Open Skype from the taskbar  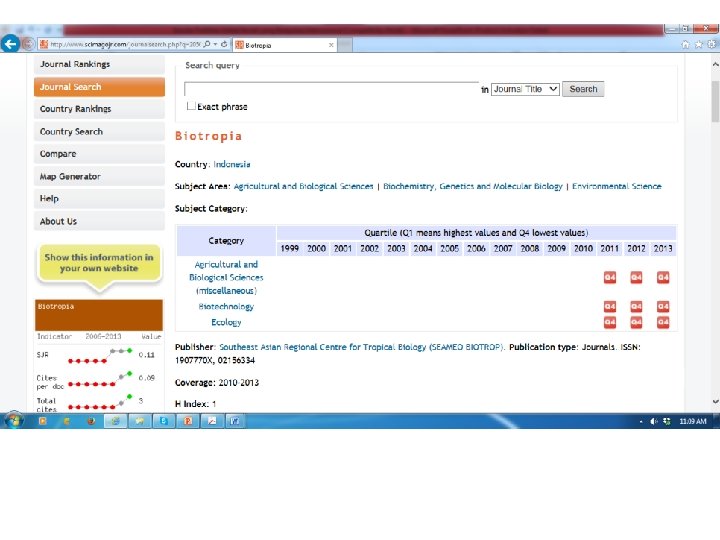coord(163,421)
